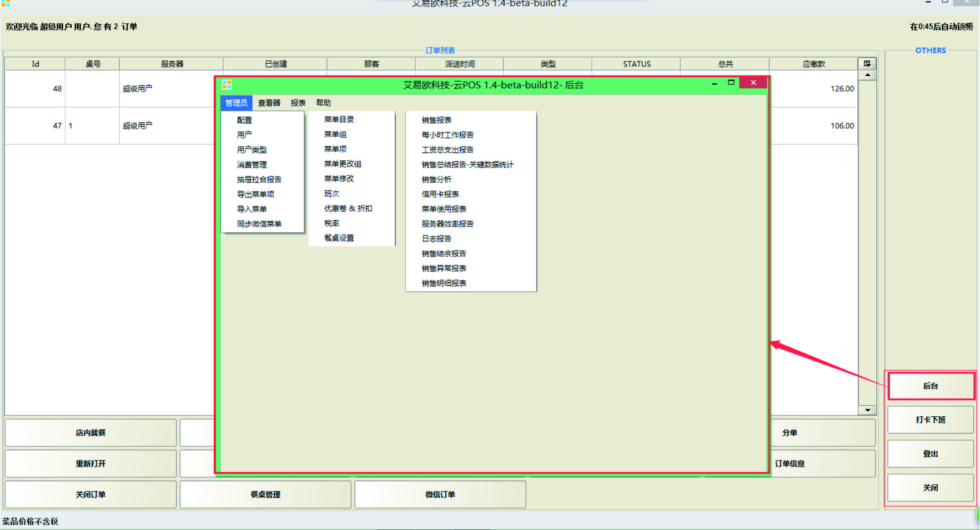Screen dimensions: 980x530
Task: Click the 打卡下班 button
Action: tap(930, 420)
